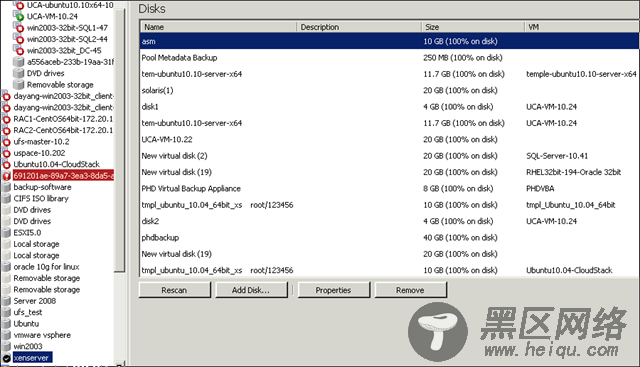This screenshot has height=367, width=640.
Task: Click the storage icon beside oracle 10g for linux
Action: click(x=6, y=267)
